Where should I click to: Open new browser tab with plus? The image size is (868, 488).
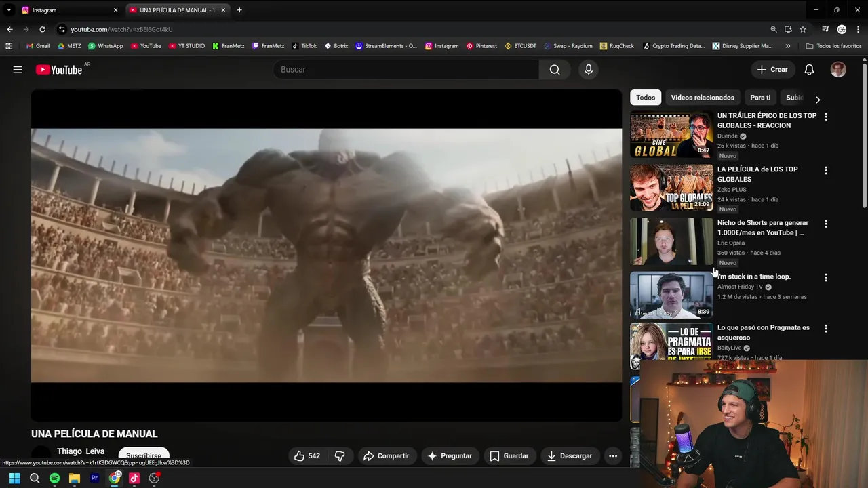click(x=239, y=10)
